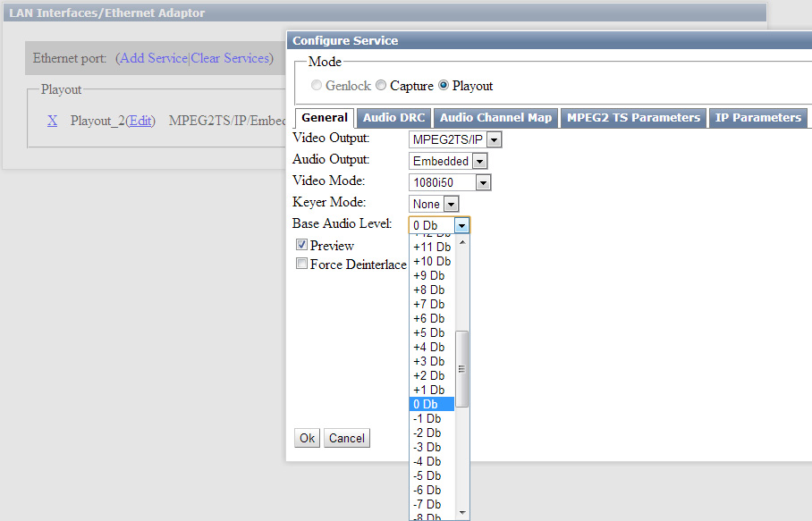
Task: Open Video Output MPEG2TS/IP dropdown
Action: (x=455, y=139)
